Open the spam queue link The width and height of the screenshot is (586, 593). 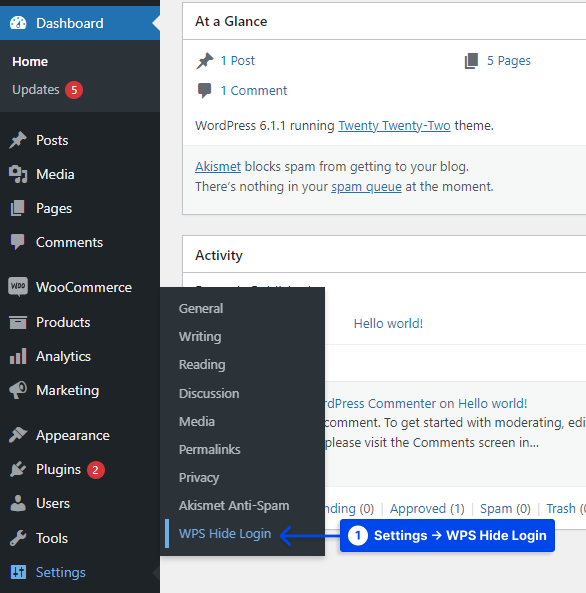(366, 187)
